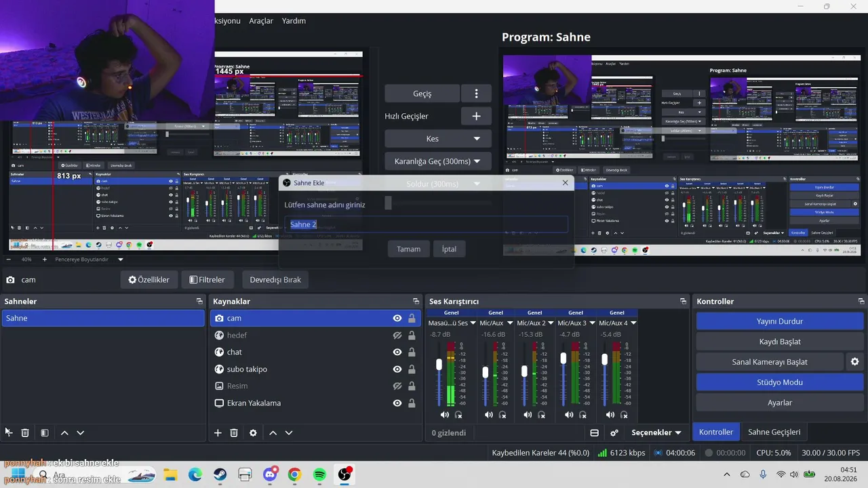Open virtual camera settings gear
This screenshot has height=488, width=868.
click(854, 362)
